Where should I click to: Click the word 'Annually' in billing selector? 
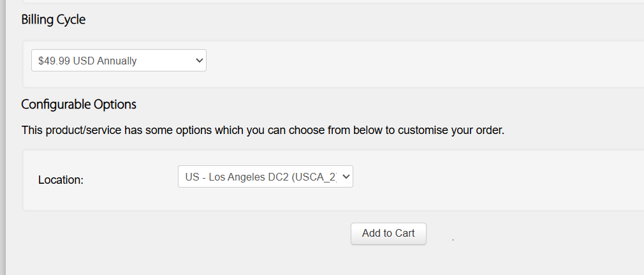pos(117,61)
